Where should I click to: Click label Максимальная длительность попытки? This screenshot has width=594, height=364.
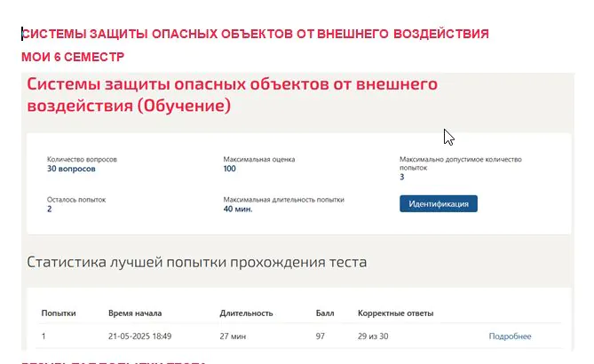point(284,200)
